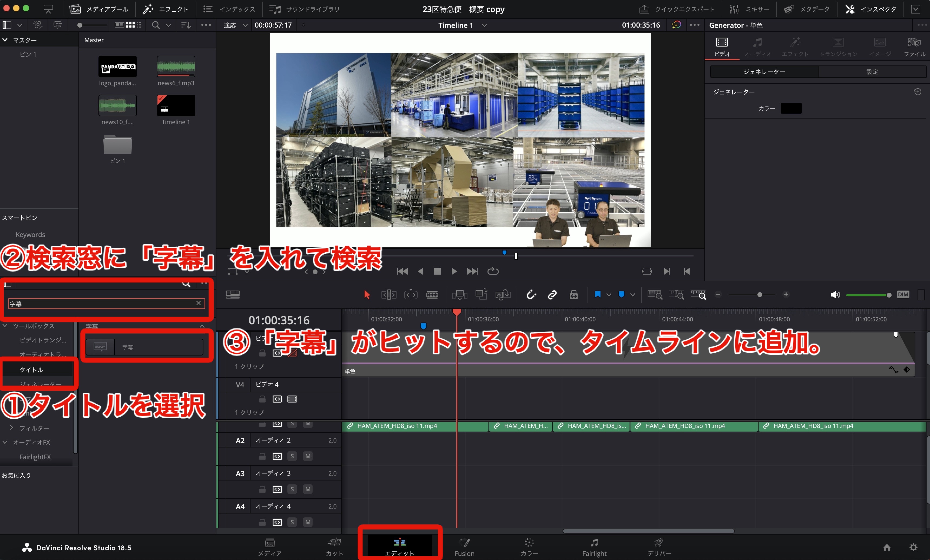Open the Metadata panel
This screenshot has height=560, width=930.
coord(807,9)
